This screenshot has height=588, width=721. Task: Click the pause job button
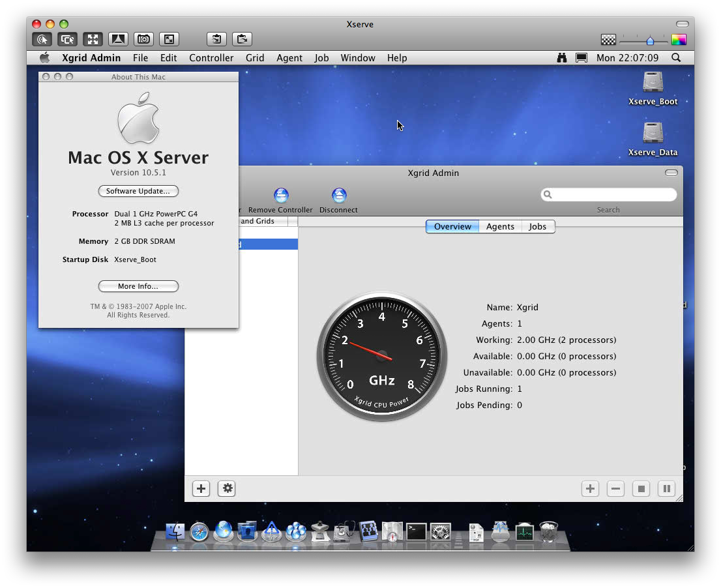(x=666, y=488)
